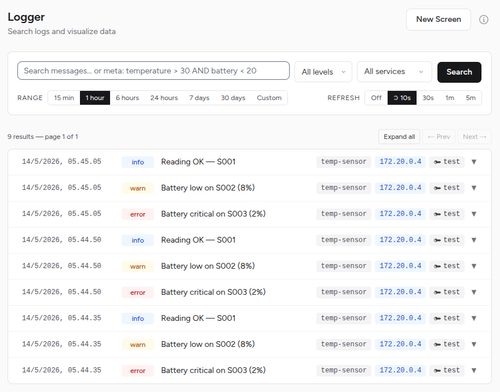
Task: Click key test tag on 05.44.50 Reading OK row
Action: pos(447,240)
